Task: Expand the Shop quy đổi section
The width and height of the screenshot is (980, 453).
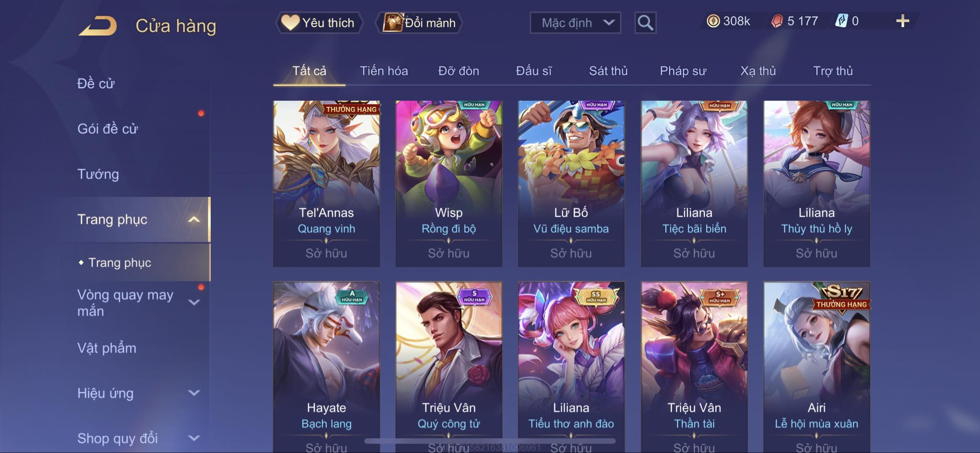Action: tap(194, 438)
